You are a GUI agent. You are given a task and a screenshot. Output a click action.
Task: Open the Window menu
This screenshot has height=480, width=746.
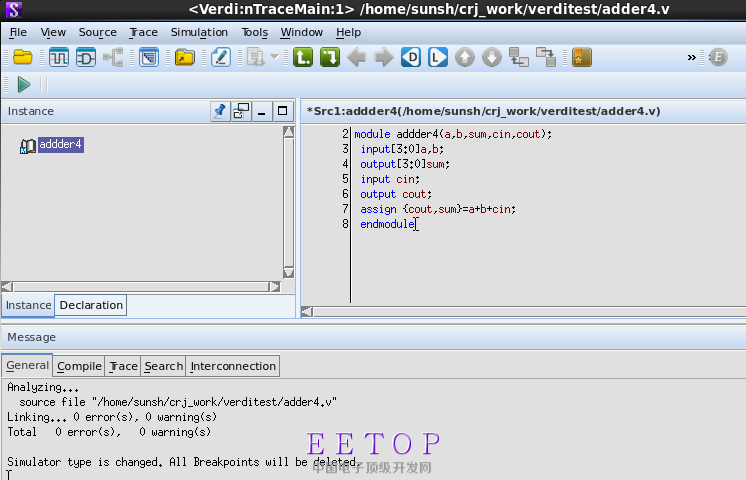[x=302, y=32]
